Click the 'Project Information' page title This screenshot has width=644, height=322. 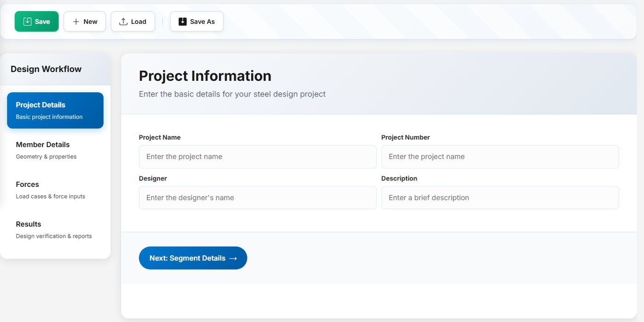(205, 76)
